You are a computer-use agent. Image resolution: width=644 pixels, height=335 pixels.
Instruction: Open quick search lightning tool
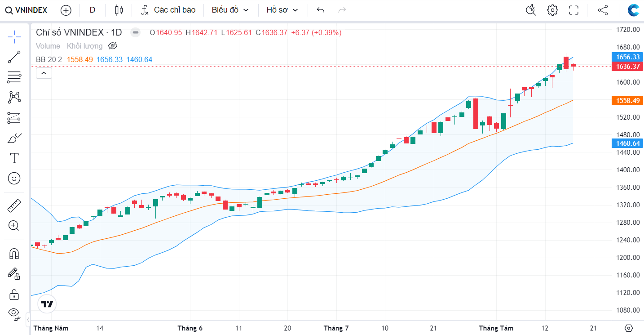(x=531, y=10)
